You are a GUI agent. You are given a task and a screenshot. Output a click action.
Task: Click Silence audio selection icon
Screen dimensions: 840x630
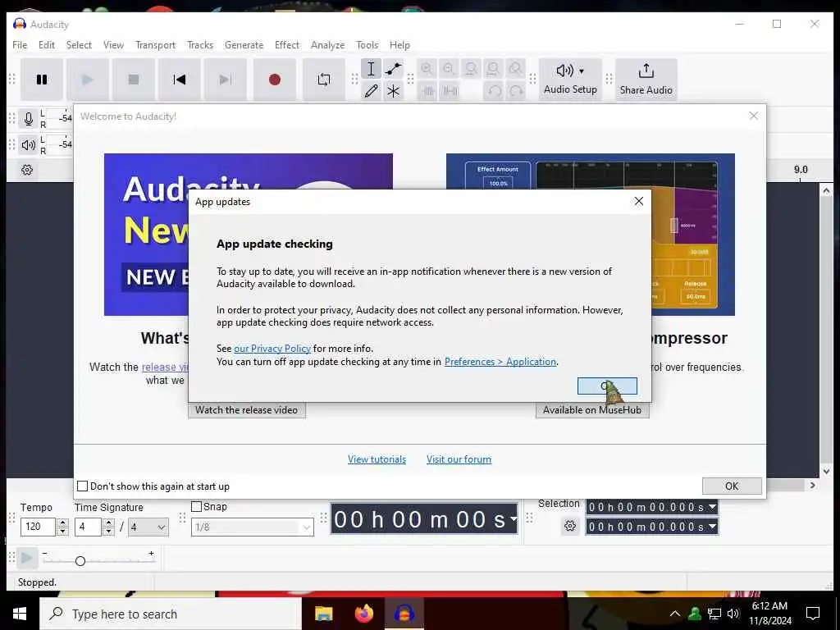coord(449,91)
